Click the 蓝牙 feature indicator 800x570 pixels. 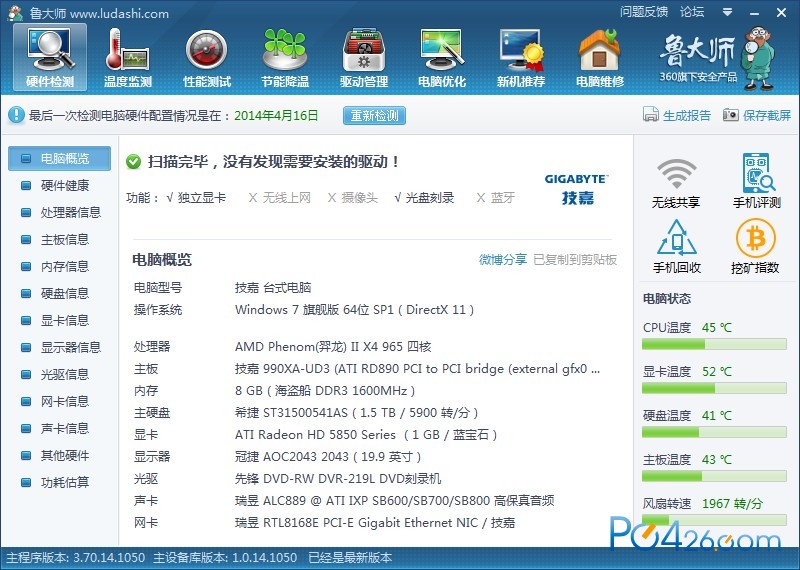point(495,197)
